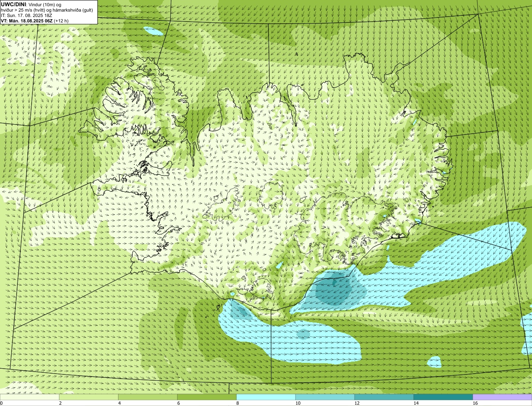
Task: Click the lavender legend segment above 16 m/s
Action: pyautogui.click(x=502, y=397)
